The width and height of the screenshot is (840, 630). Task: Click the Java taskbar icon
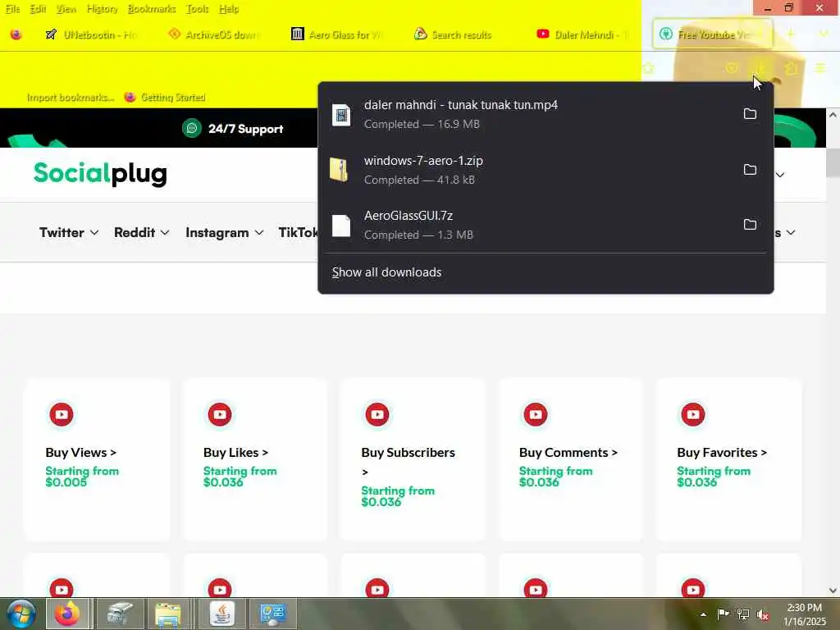click(221, 614)
